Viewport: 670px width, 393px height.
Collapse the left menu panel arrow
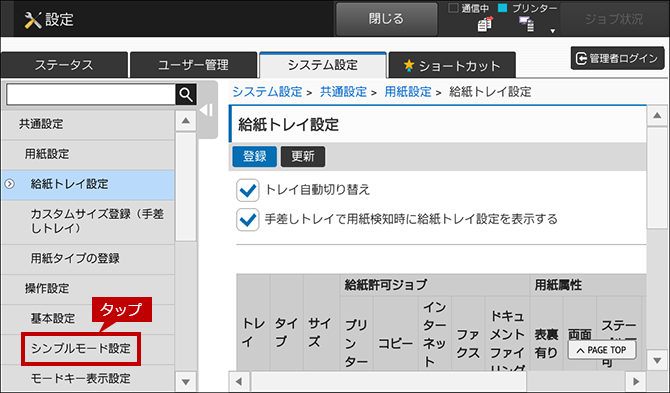click(207, 110)
